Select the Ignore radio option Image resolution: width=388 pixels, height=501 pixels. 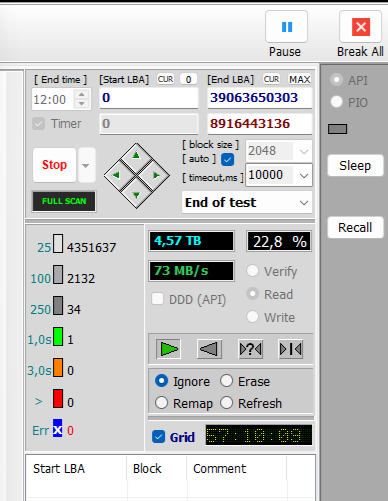161,381
